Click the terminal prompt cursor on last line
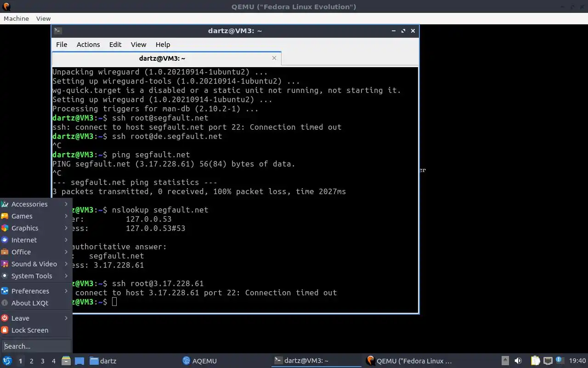The image size is (588, 368). pos(114,302)
